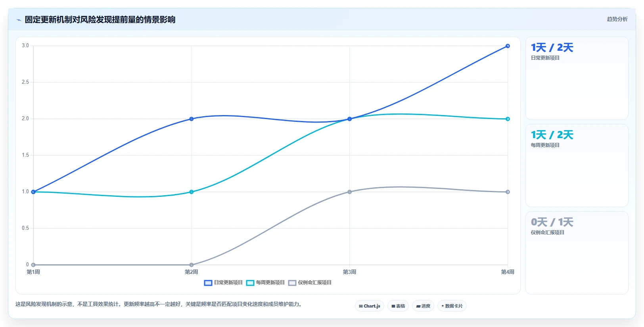Click the 第1周 x-axis label

(x=33, y=272)
